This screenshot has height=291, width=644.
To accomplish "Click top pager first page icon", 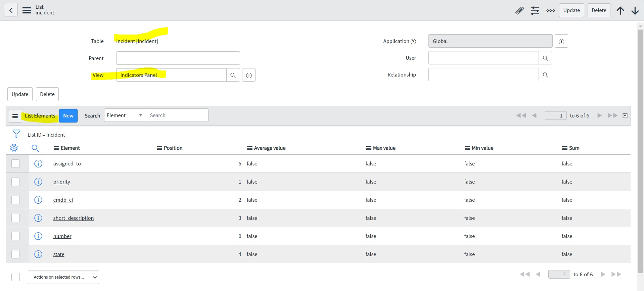I will [x=521, y=115].
